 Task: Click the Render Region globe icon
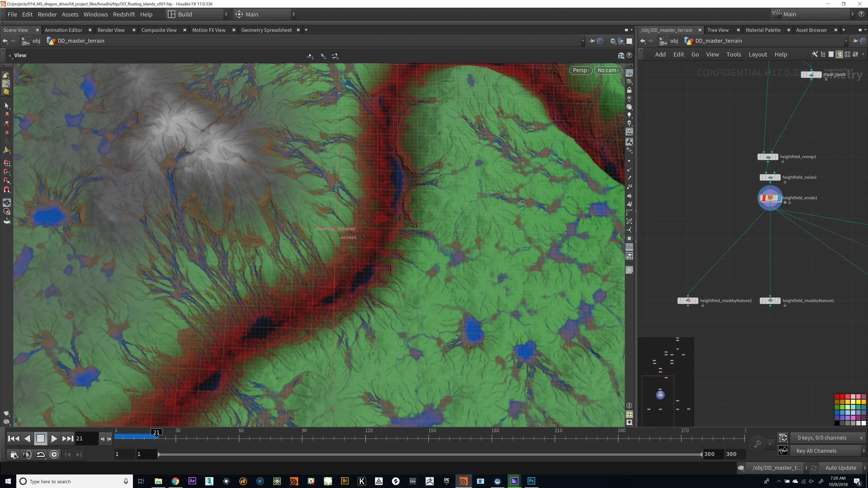click(7, 212)
